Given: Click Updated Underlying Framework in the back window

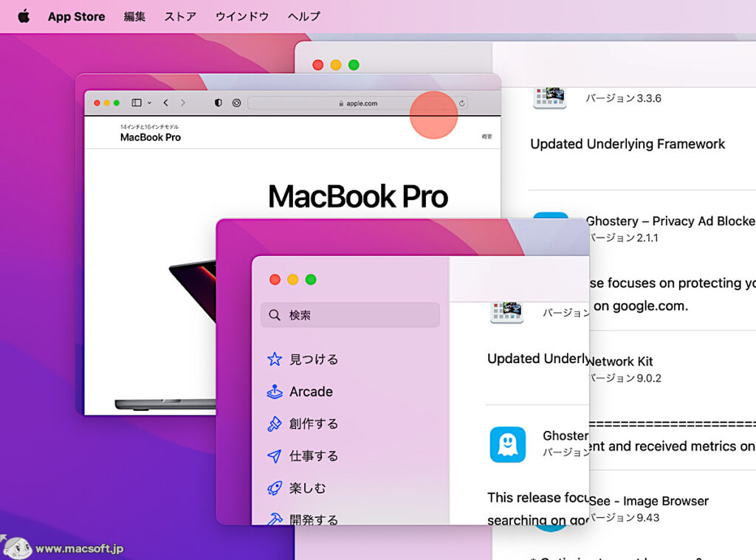Looking at the screenshot, I should [628, 144].
